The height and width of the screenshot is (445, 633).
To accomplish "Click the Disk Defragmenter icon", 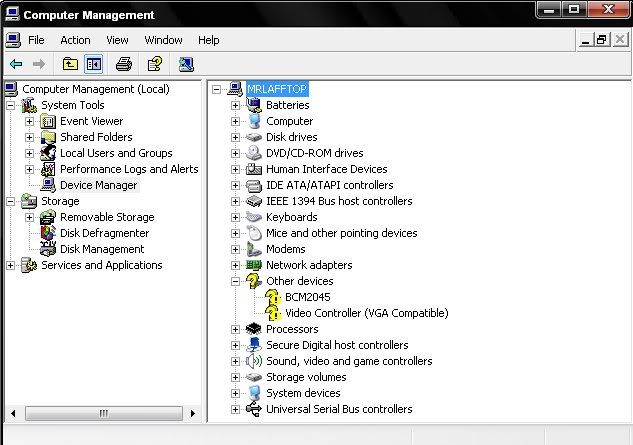I will (48, 233).
